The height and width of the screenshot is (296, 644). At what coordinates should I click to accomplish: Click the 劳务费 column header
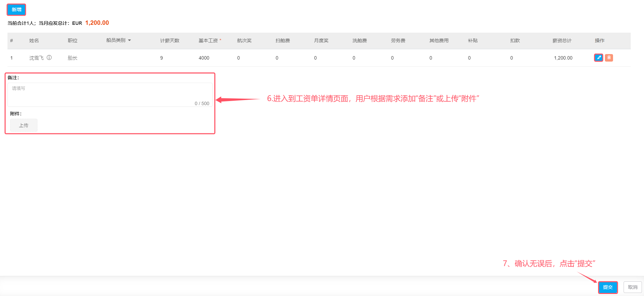coord(398,40)
